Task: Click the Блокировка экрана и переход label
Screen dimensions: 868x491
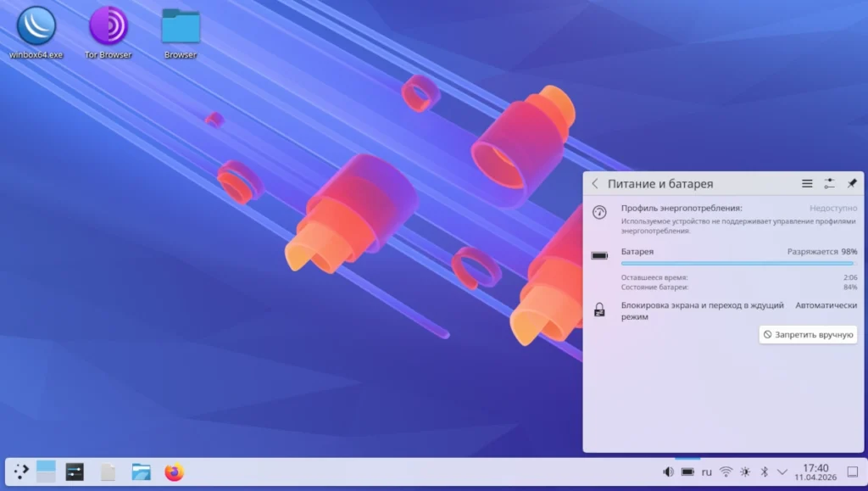Action: click(x=703, y=311)
